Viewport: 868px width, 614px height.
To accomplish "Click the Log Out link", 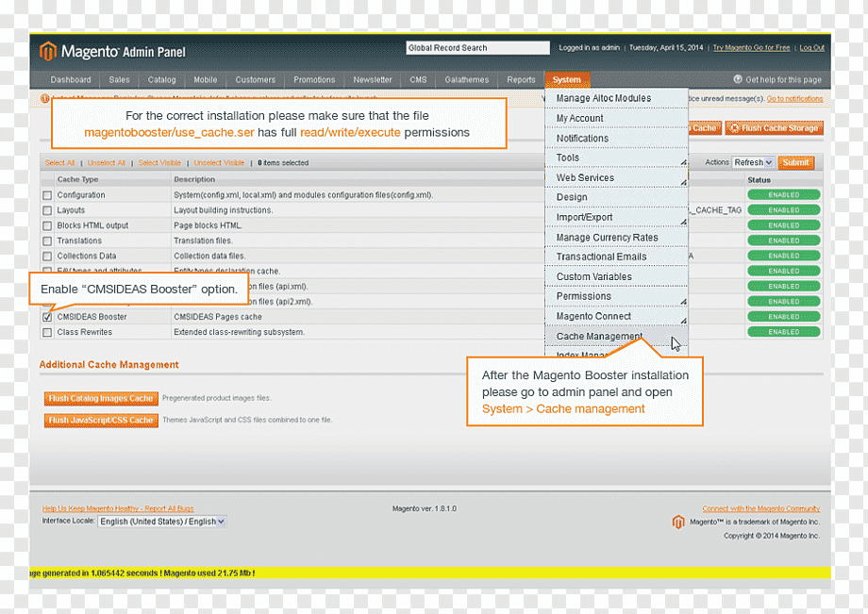I will point(811,47).
